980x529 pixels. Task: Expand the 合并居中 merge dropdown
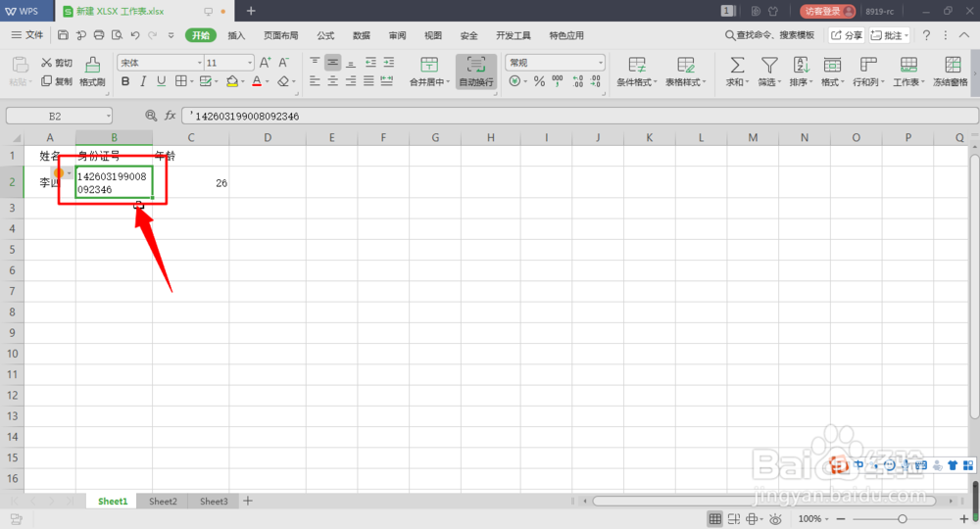448,82
